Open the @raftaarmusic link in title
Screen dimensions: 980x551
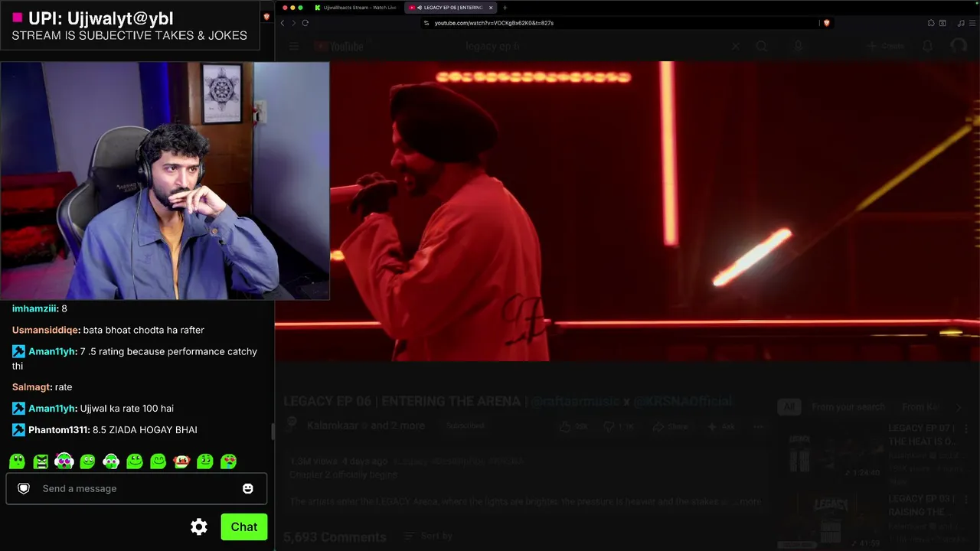pyautogui.click(x=574, y=401)
